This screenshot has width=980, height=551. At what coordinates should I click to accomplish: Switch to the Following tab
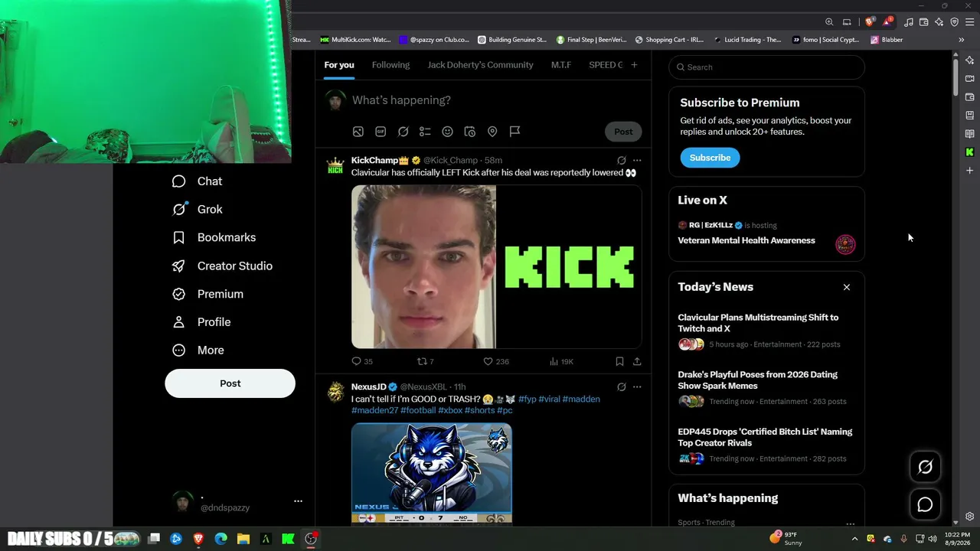click(390, 65)
